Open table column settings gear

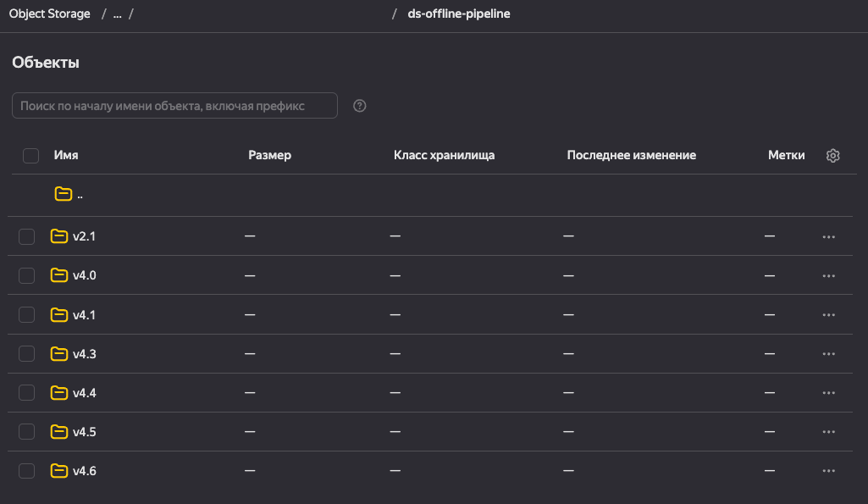point(832,156)
